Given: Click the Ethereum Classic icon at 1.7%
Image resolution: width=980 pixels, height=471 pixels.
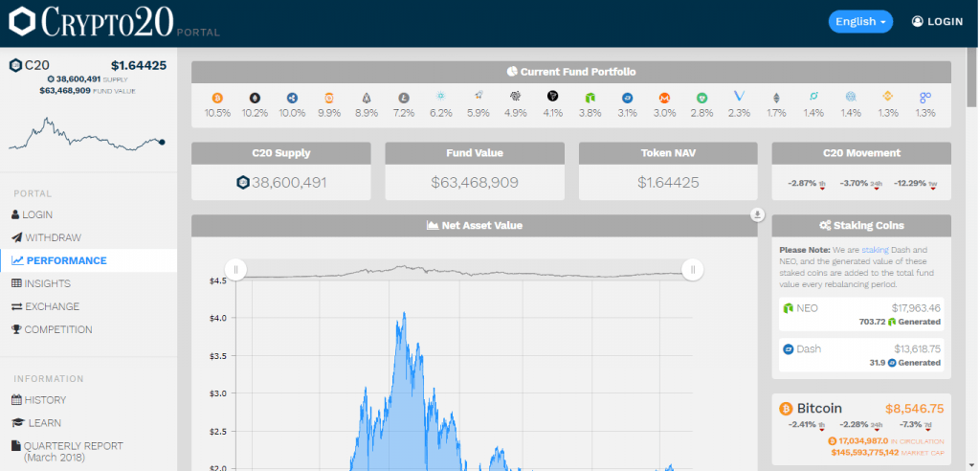Looking at the screenshot, I should (x=777, y=98).
